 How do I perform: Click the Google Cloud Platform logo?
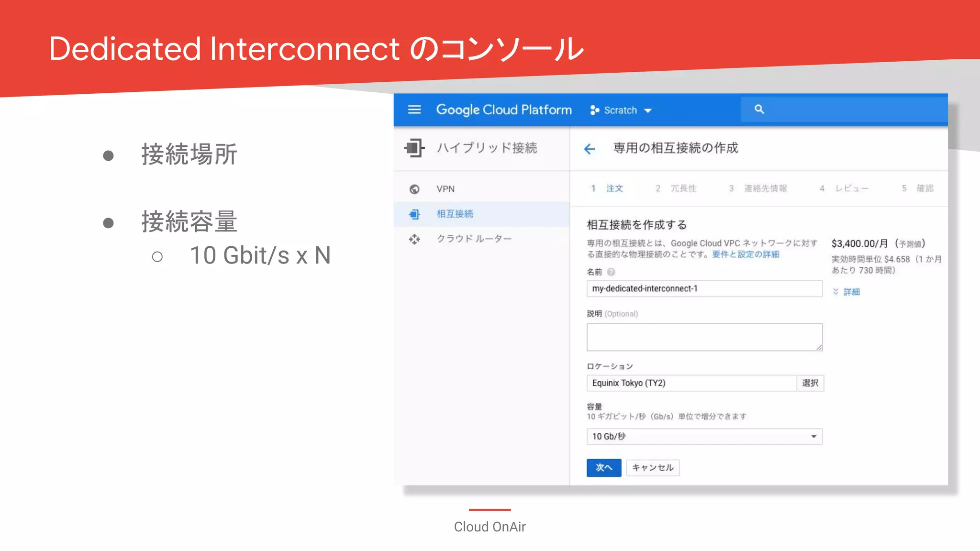coord(504,110)
